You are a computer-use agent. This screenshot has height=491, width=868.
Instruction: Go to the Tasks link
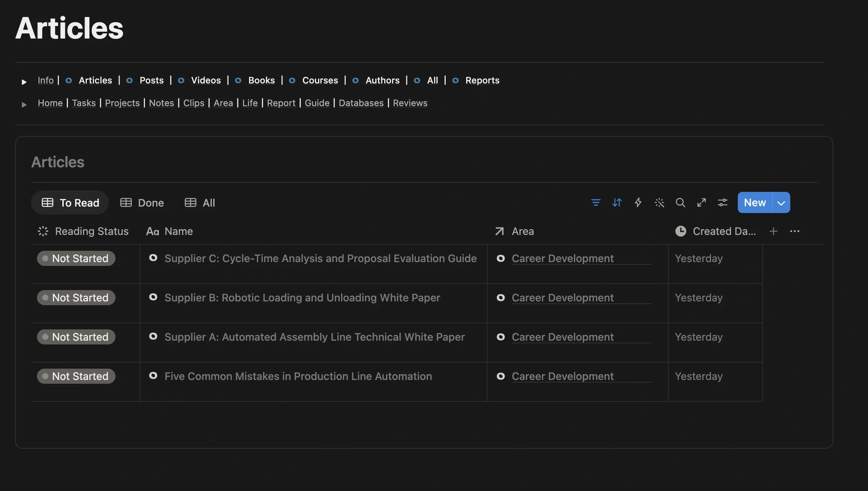[84, 103]
